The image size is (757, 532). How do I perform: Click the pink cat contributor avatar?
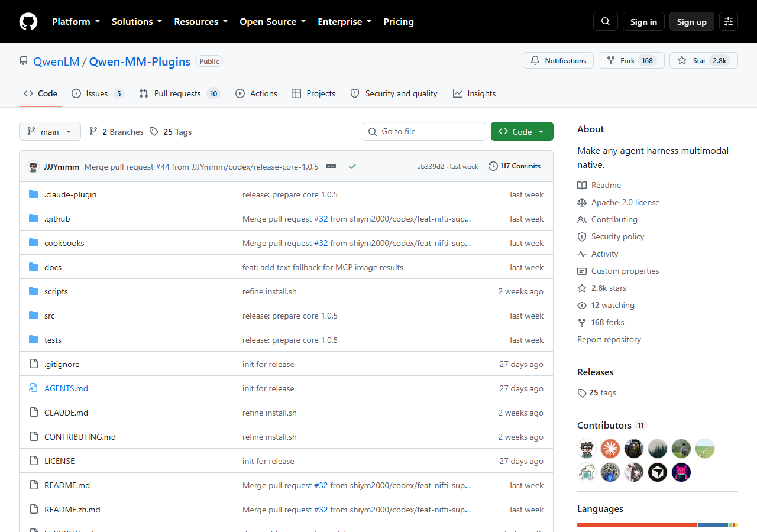click(681, 472)
